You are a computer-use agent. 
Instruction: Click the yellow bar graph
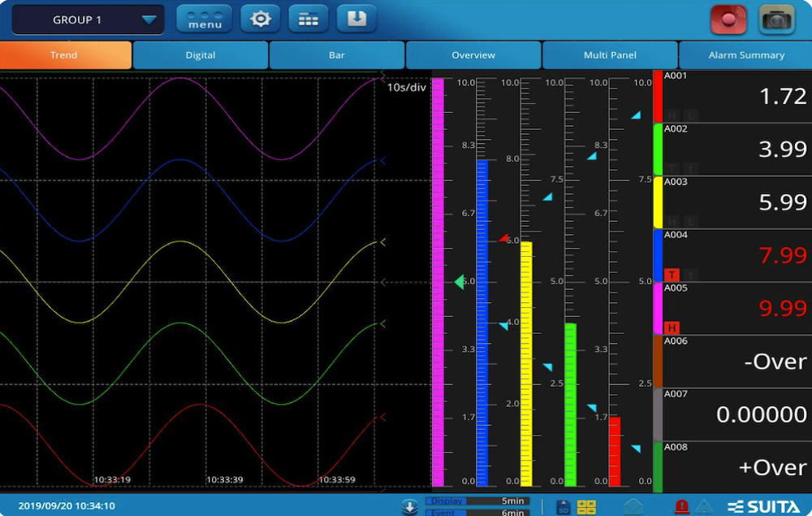point(526,364)
